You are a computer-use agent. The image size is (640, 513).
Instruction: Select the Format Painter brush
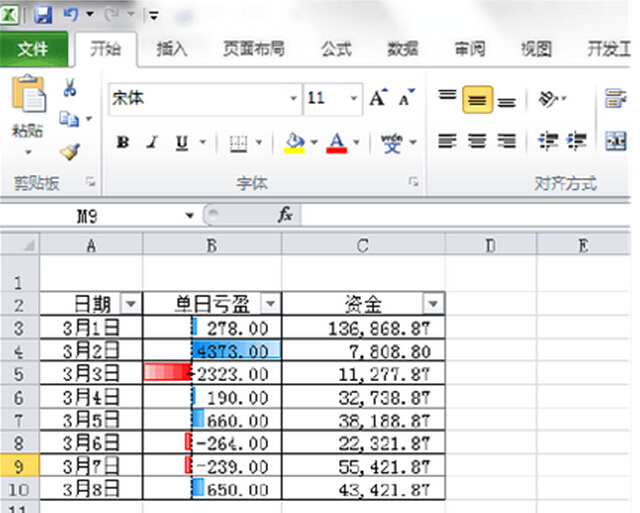point(69,151)
